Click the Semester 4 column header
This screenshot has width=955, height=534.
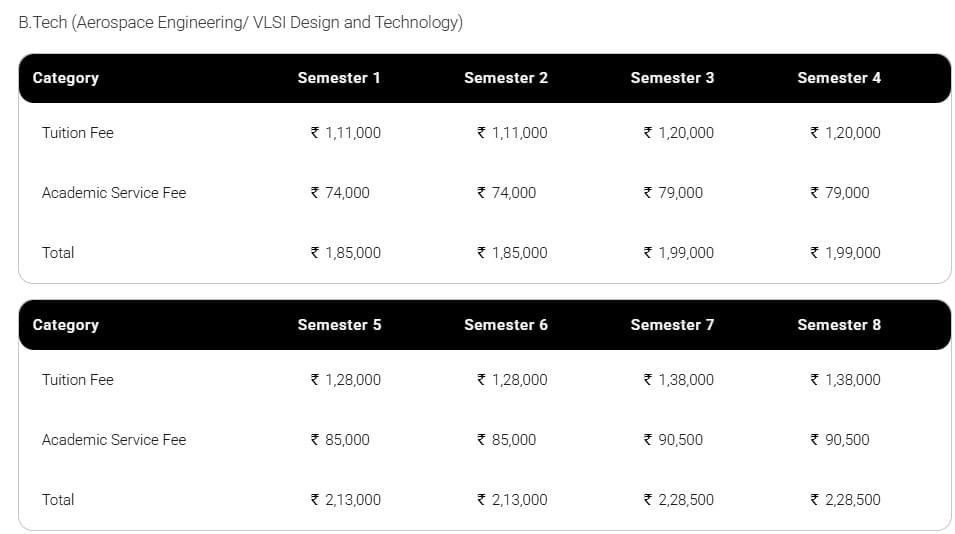839,78
